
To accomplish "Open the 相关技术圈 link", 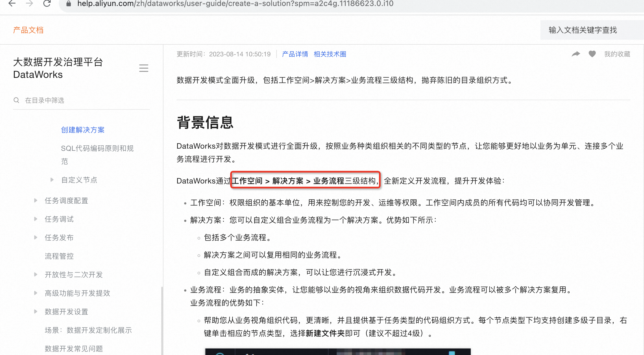I will coord(330,54).
